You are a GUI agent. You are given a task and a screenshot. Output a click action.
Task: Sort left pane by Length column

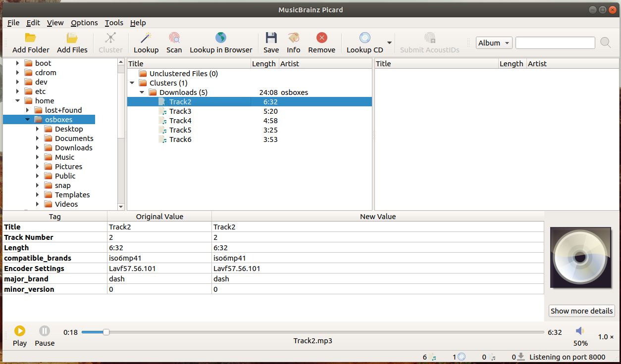[x=264, y=63]
